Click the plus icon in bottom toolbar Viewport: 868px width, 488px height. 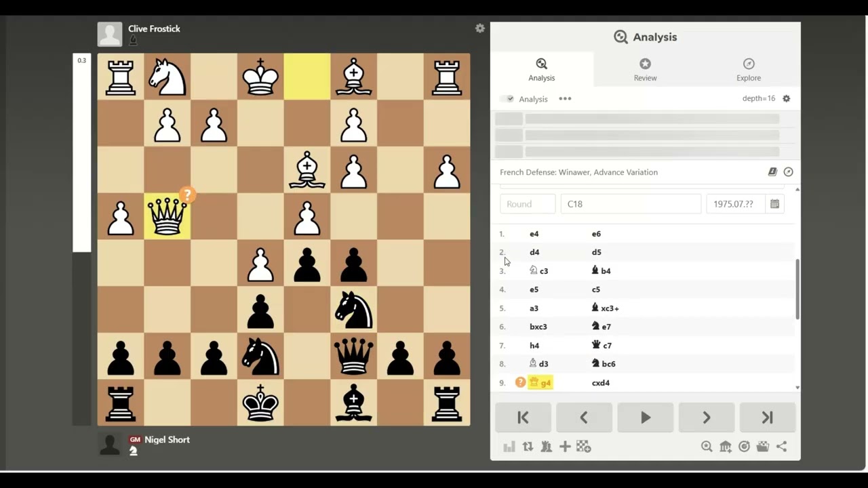[564, 447]
